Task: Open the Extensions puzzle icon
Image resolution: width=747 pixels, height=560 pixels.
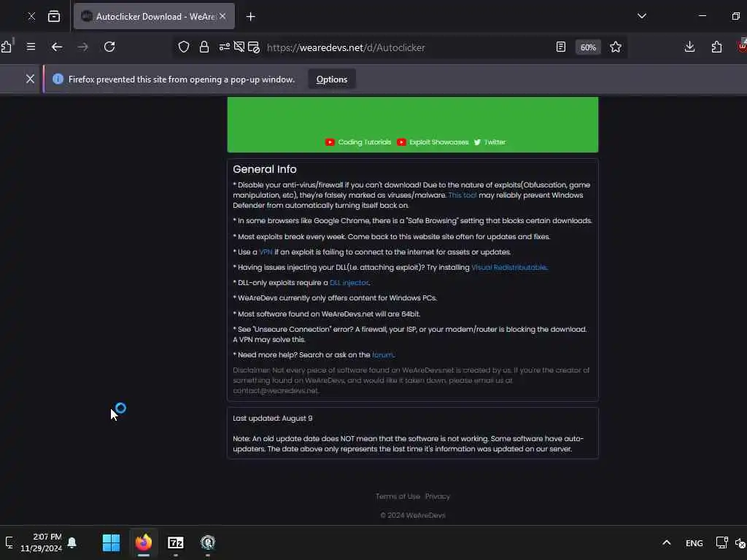Action: tap(716, 47)
